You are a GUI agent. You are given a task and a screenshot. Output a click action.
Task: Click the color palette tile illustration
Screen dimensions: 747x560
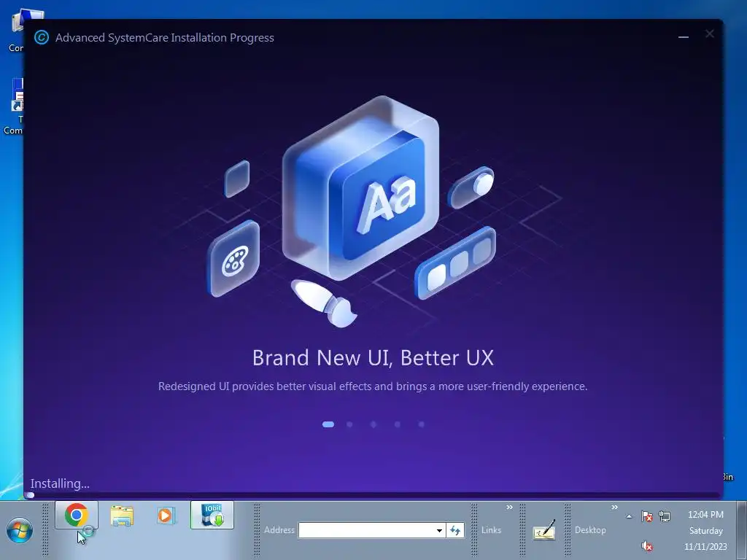click(234, 259)
